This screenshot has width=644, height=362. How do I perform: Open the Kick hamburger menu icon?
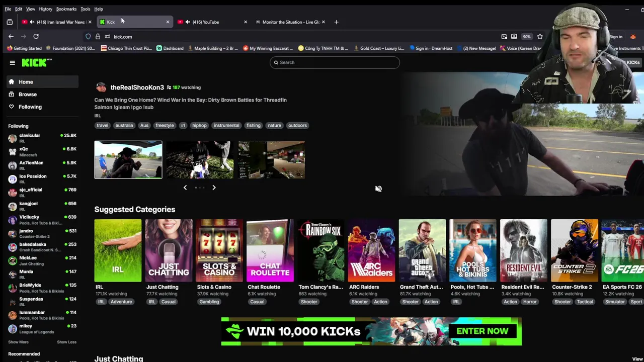pyautogui.click(x=12, y=62)
